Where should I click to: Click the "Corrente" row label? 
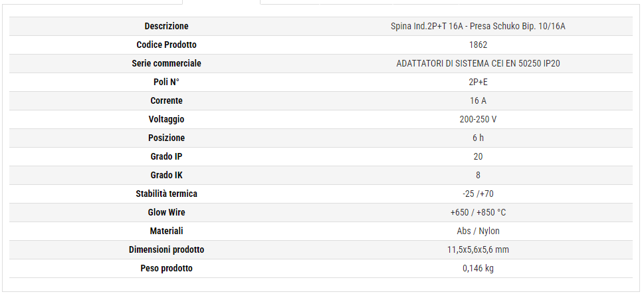tap(166, 100)
